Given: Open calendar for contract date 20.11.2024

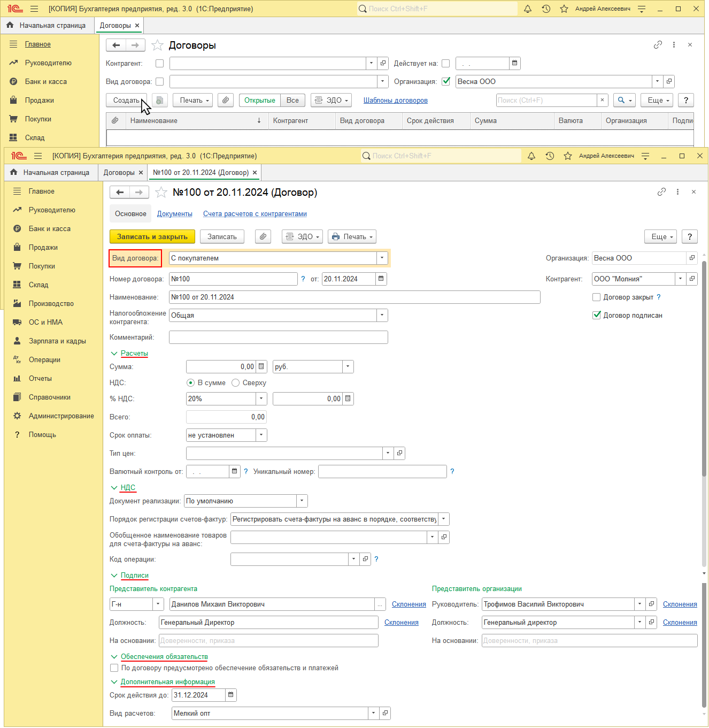Looking at the screenshot, I should [381, 279].
